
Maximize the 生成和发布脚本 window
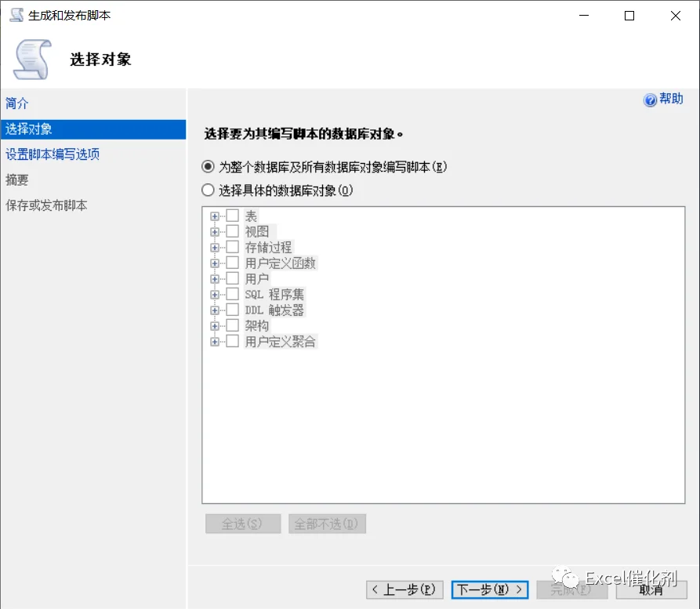[629, 16]
